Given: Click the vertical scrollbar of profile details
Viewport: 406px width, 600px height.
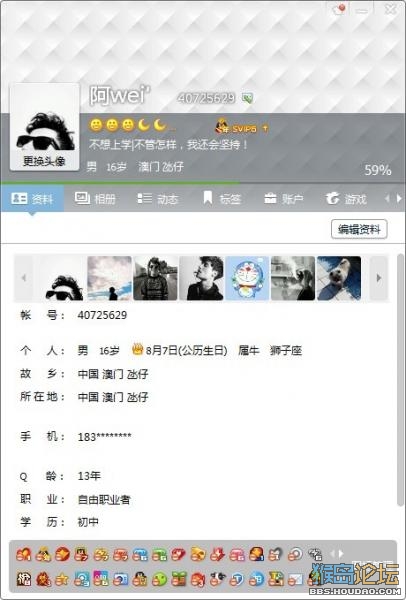Looking at the screenshot, I should (400, 379).
